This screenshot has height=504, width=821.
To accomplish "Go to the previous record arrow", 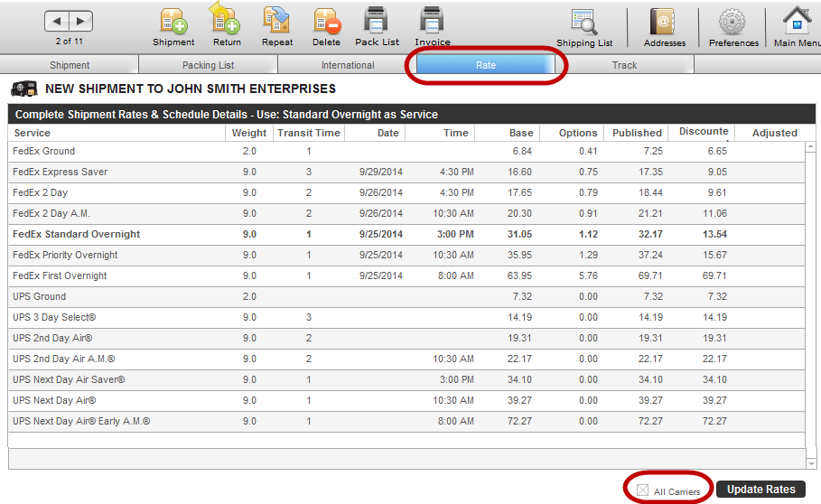I will point(57,21).
